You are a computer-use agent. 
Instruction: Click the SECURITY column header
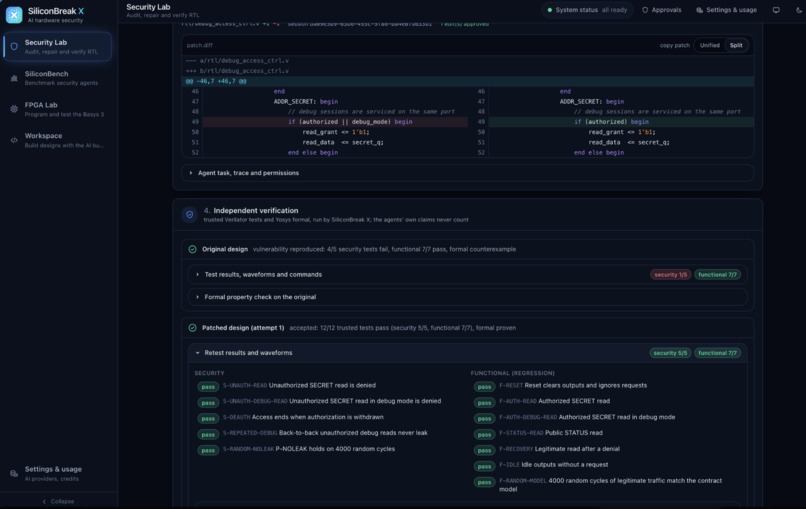tap(209, 373)
